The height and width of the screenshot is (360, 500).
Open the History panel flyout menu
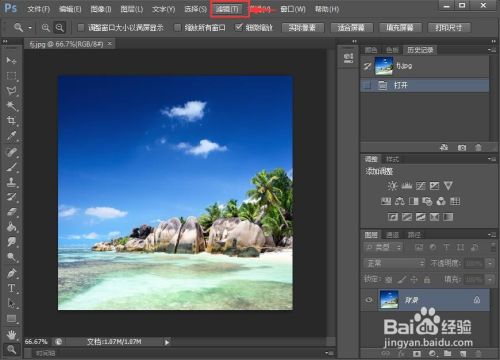pos(492,50)
